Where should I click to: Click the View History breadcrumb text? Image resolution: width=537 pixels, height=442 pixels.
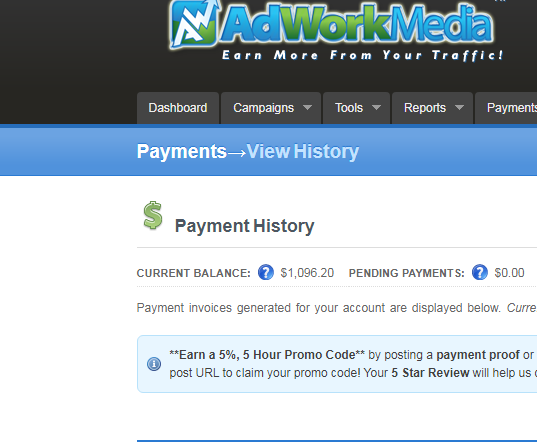point(303,151)
